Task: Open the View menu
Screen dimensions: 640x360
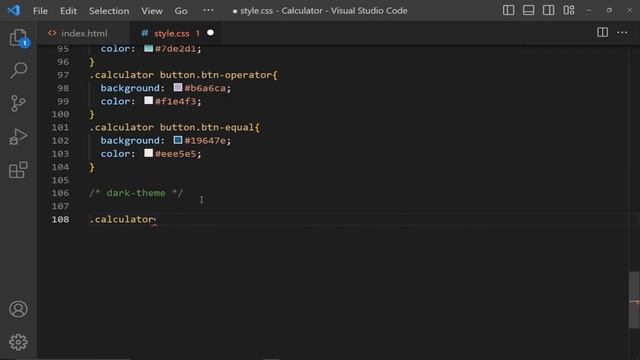Action: coord(152,11)
